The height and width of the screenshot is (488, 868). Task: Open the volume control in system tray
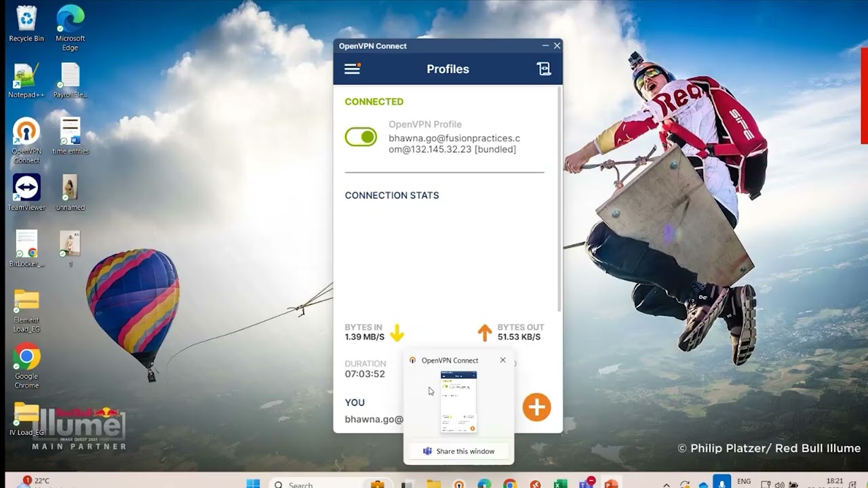click(x=779, y=485)
